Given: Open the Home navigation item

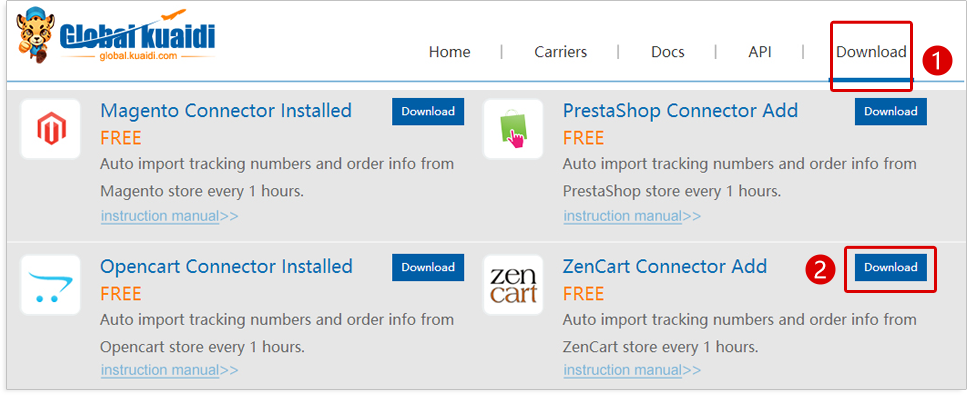Looking at the screenshot, I should point(450,52).
